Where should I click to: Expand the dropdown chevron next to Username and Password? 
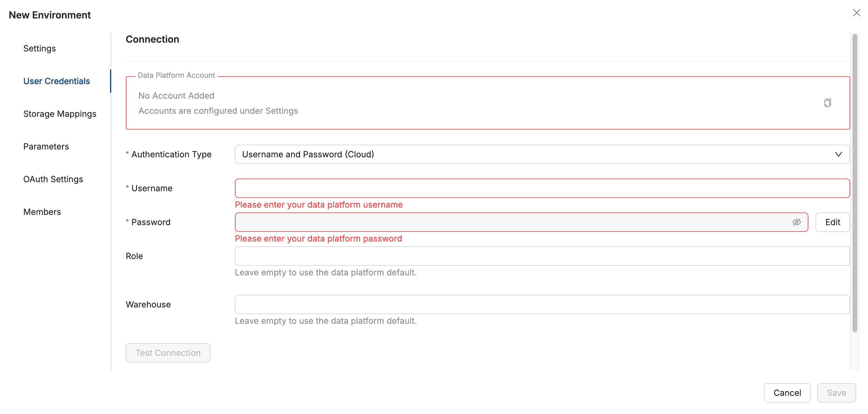click(838, 154)
